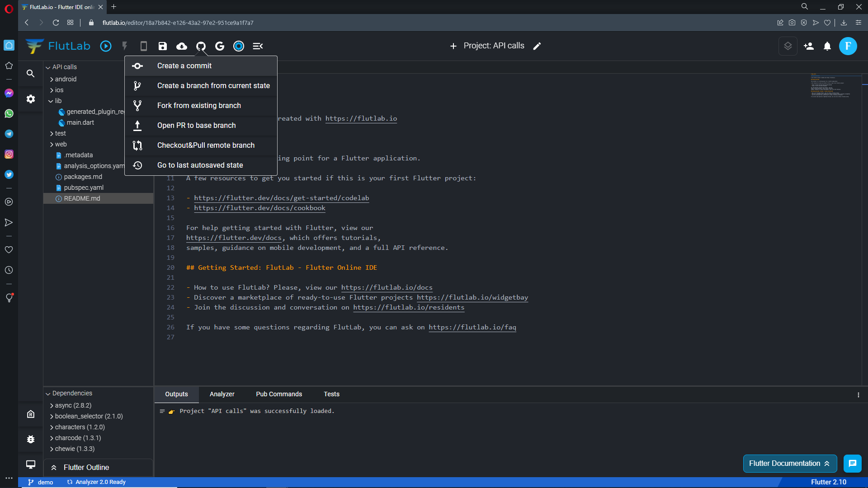Open the Flutter Documentation button
The height and width of the screenshot is (488, 868).
tap(790, 464)
